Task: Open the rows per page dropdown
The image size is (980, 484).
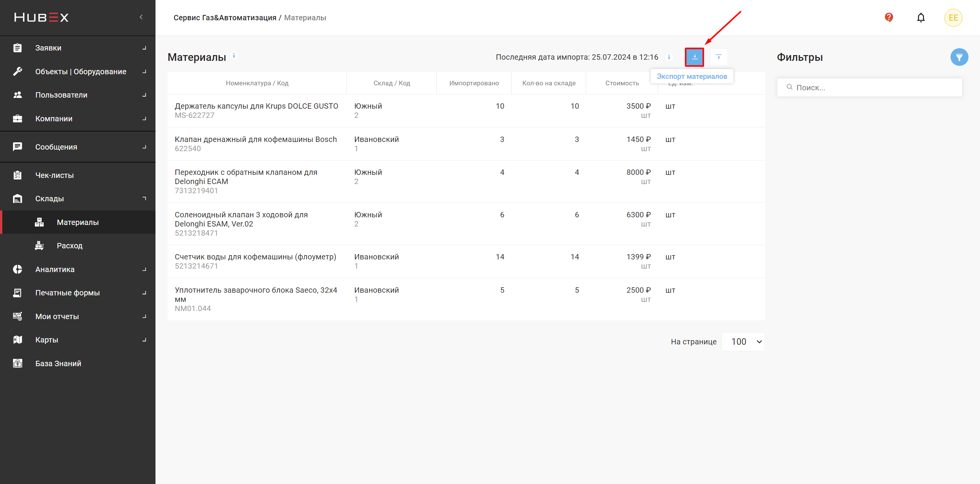Action: pos(743,342)
